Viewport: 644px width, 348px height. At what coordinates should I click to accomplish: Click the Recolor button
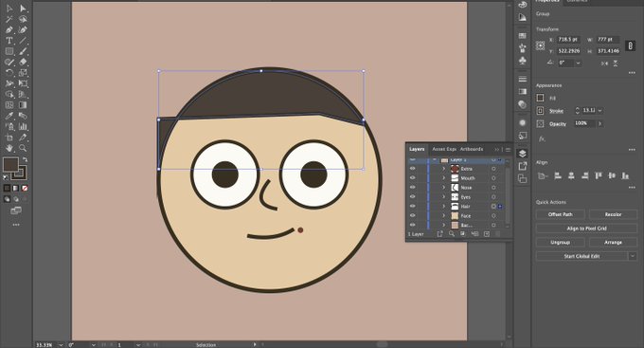click(613, 214)
